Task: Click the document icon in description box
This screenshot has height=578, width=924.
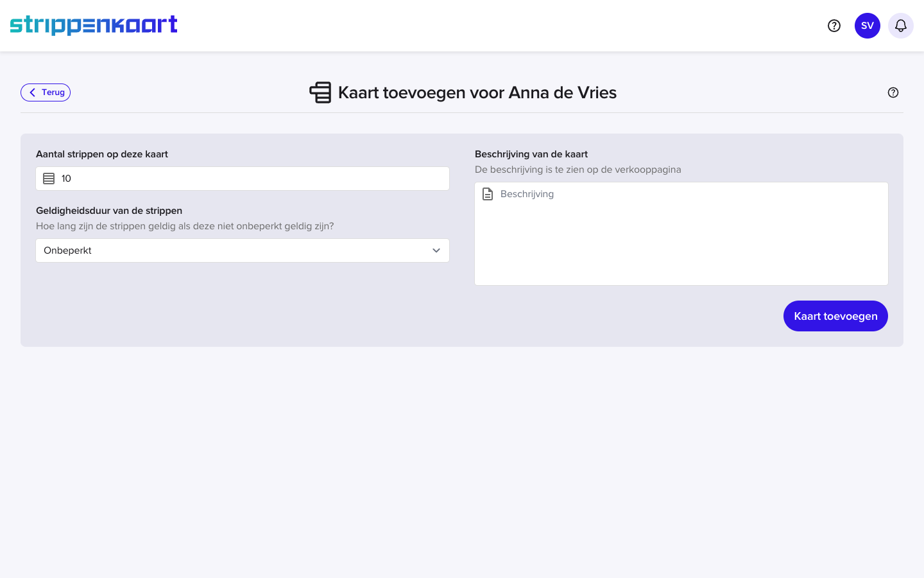Action: (488, 194)
